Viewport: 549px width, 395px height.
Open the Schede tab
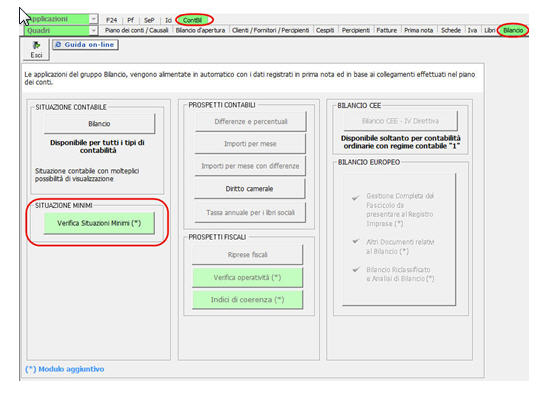click(x=451, y=30)
